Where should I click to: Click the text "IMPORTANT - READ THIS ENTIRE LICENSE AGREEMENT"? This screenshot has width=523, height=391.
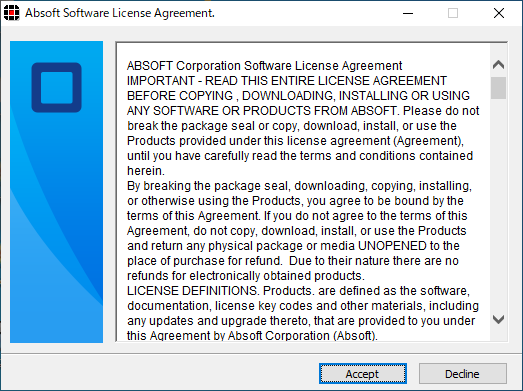(287, 81)
